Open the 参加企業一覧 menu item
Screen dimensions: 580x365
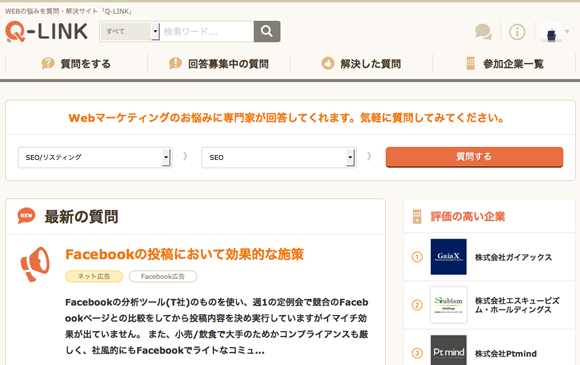click(504, 64)
